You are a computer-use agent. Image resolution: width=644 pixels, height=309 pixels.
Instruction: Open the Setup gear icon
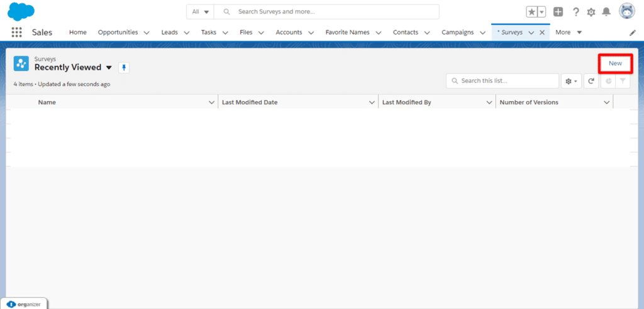[591, 12]
